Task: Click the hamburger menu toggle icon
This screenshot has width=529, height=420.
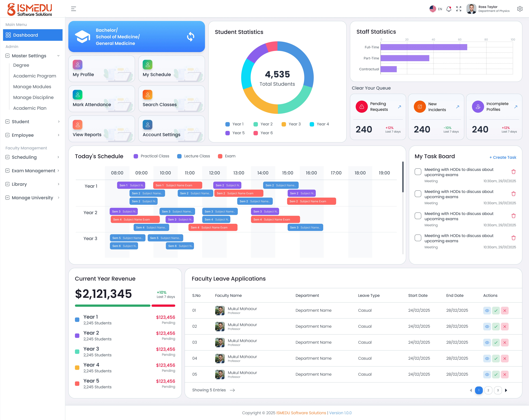Action: pyautogui.click(x=73, y=9)
